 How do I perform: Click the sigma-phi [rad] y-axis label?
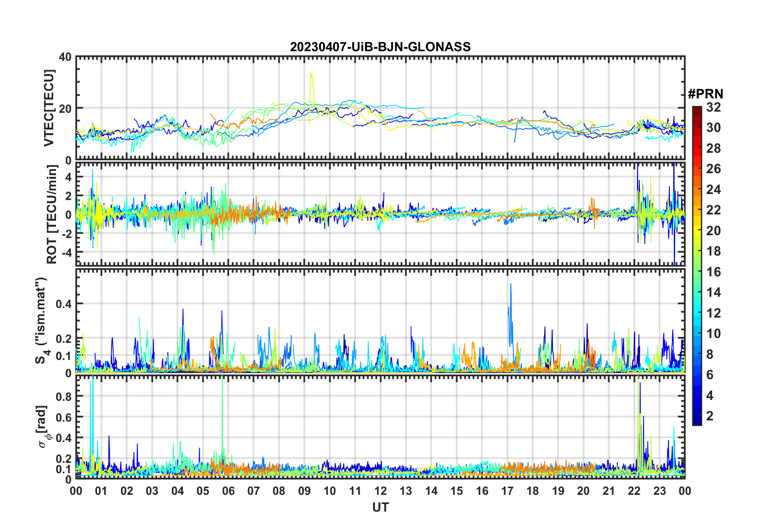(44, 426)
